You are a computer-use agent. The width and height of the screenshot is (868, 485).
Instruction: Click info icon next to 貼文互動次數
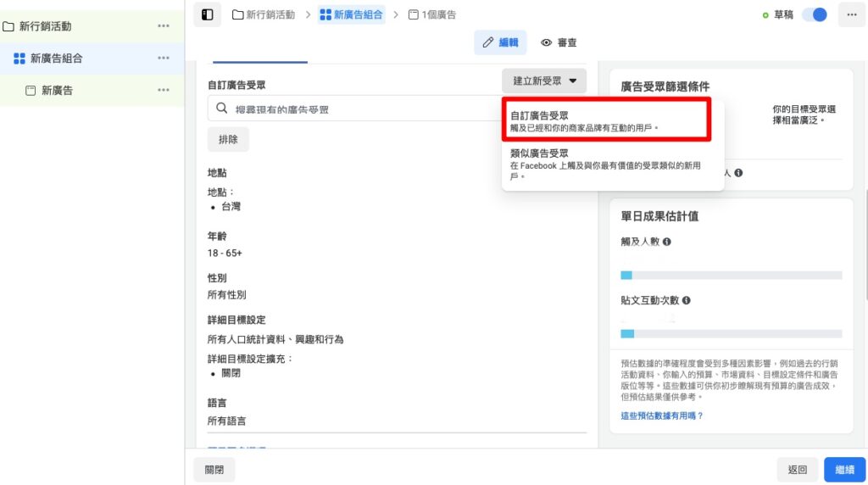pyautogui.click(x=687, y=300)
